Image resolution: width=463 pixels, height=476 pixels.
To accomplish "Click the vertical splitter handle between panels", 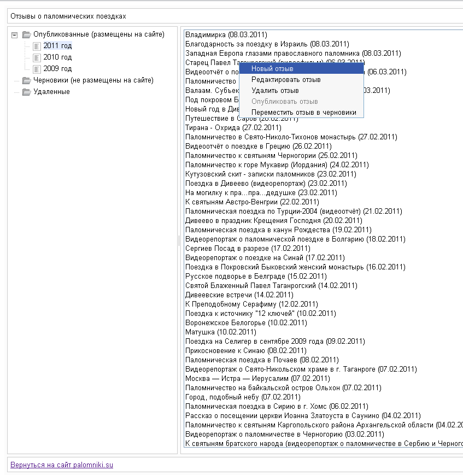I will 179,240.
